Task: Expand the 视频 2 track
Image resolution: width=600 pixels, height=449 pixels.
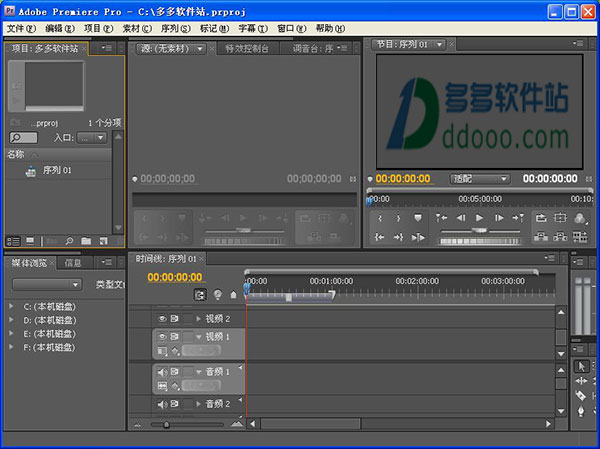Action: [x=198, y=318]
